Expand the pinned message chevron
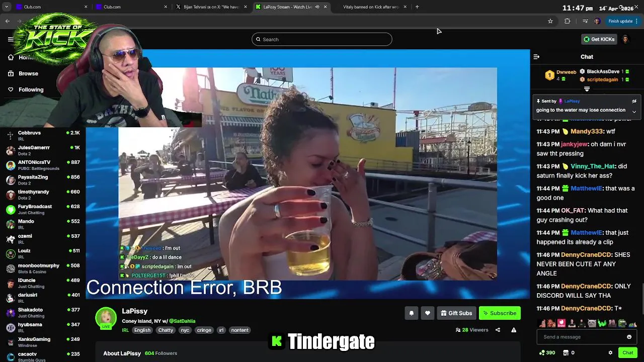The height and width of the screenshot is (362, 644). click(634, 112)
